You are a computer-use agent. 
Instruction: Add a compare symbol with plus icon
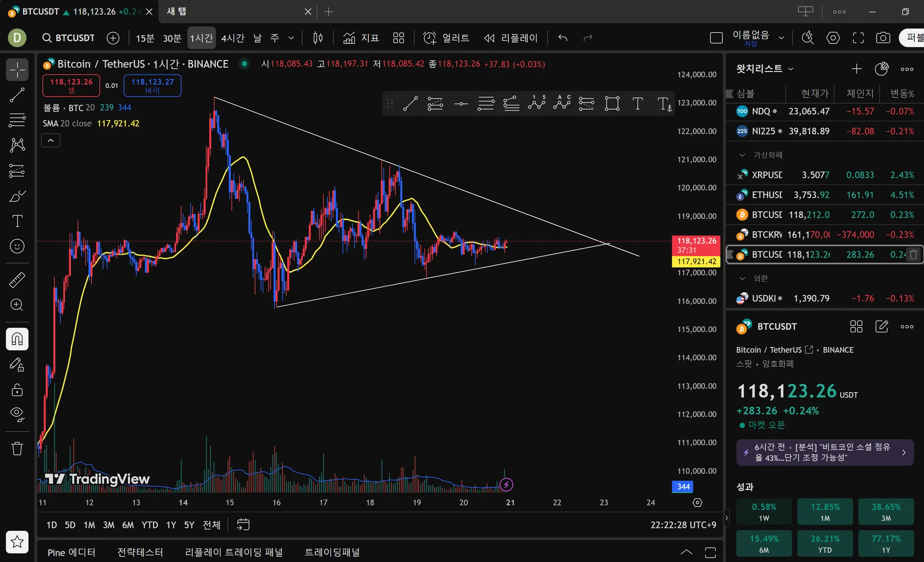pyautogui.click(x=113, y=38)
